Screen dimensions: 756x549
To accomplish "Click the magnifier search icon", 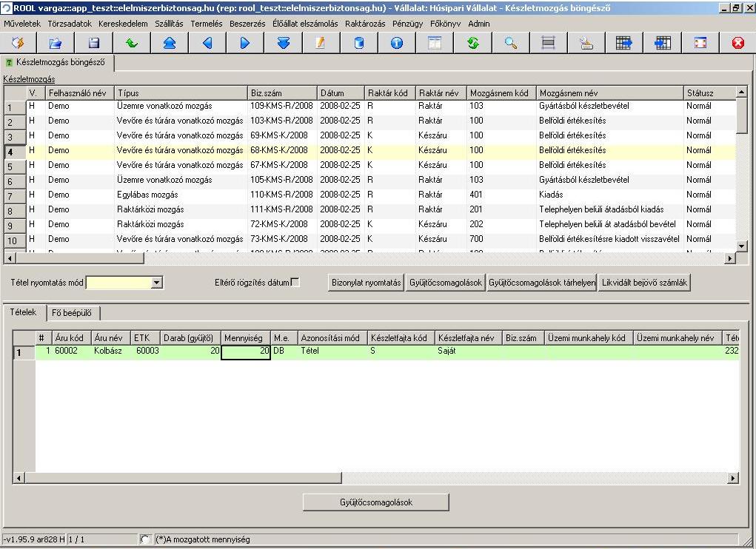I will coord(511,43).
